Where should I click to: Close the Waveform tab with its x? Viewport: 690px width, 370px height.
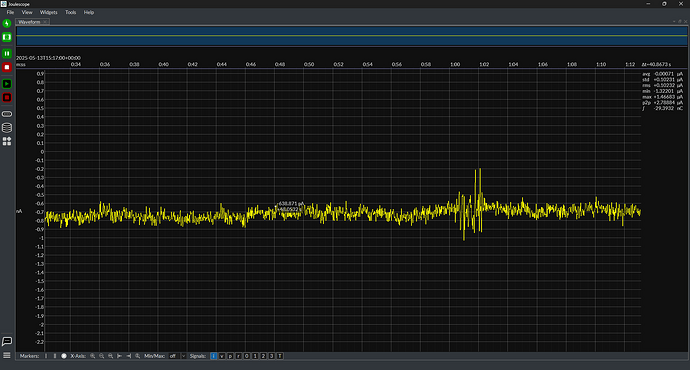pyautogui.click(x=45, y=22)
